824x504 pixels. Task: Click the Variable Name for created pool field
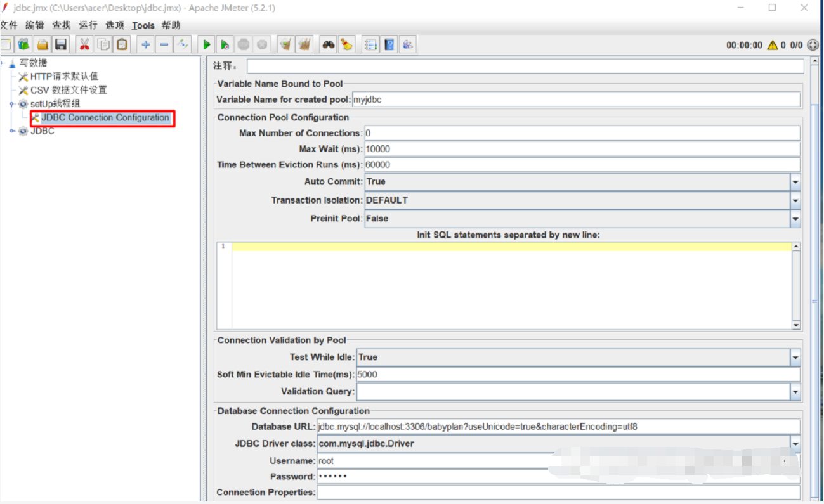[x=576, y=100]
